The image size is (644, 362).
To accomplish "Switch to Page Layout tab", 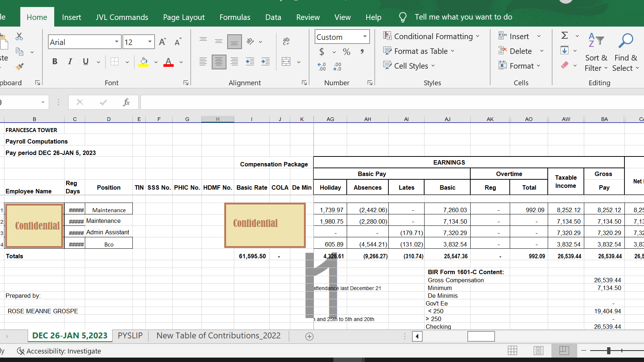I will [184, 17].
